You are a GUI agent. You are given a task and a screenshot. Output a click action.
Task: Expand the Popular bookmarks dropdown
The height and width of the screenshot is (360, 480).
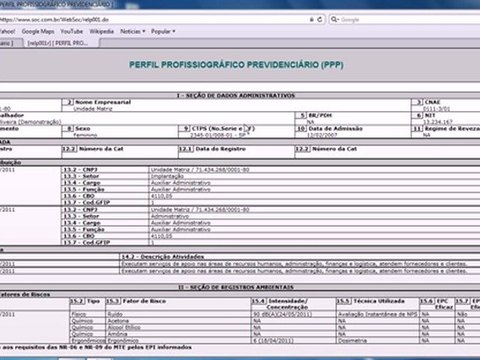point(163,31)
